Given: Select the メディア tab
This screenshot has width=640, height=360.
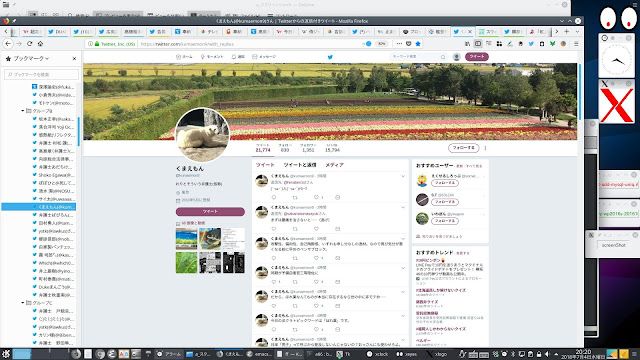Looking at the screenshot, I should [x=334, y=165].
